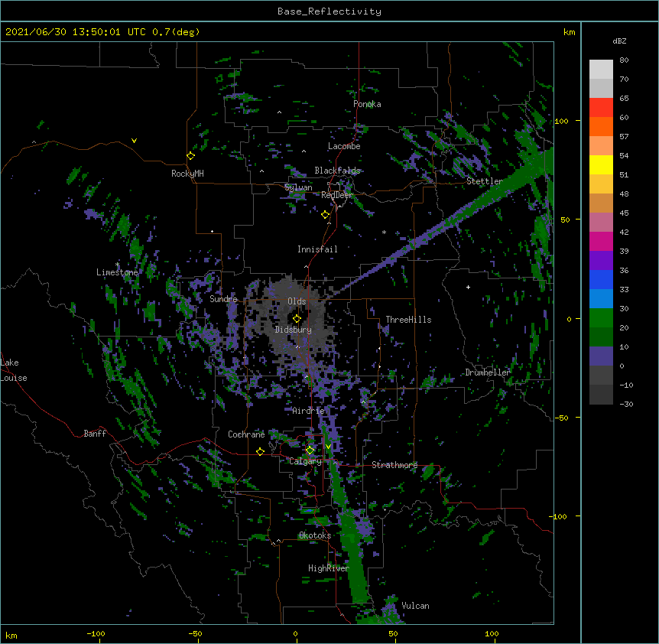Click the Stettler city label
This screenshot has width=659, height=644.
point(485,181)
